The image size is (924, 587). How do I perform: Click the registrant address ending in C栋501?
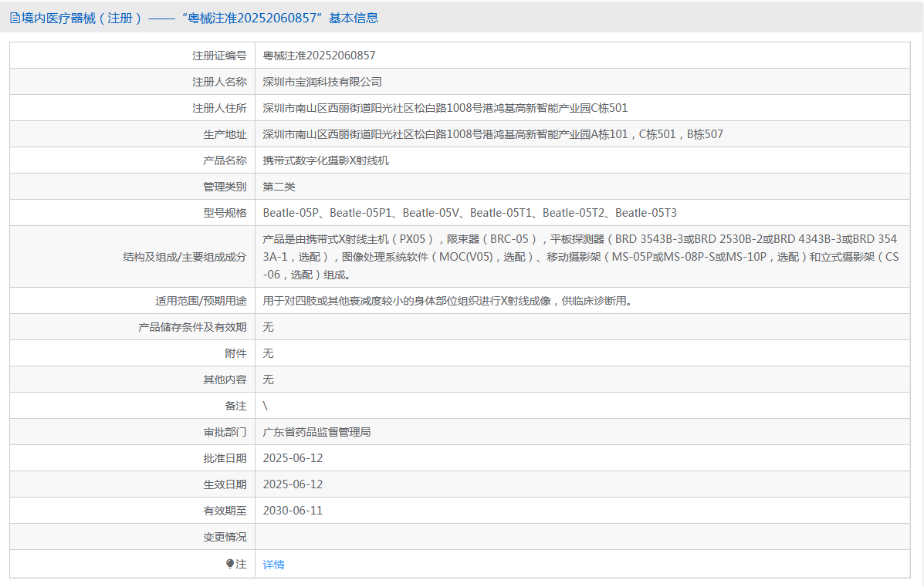pos(445,108)
